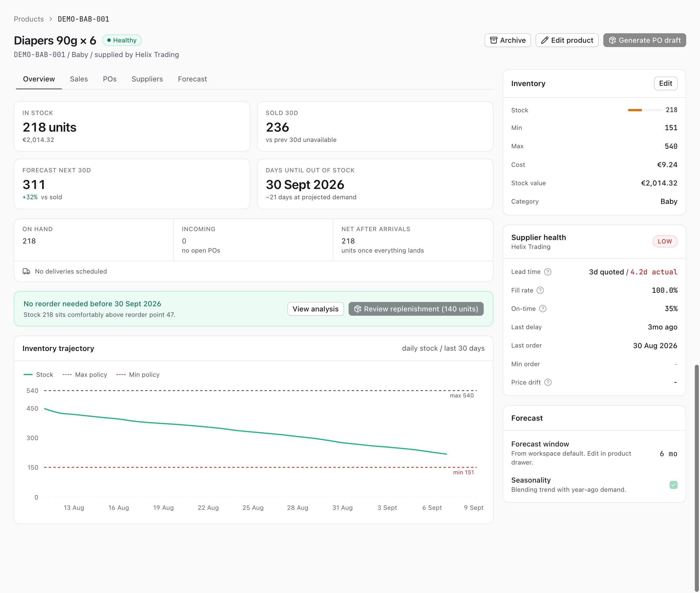
Task: Open the Forecast tab
Action: pos(192,79)
